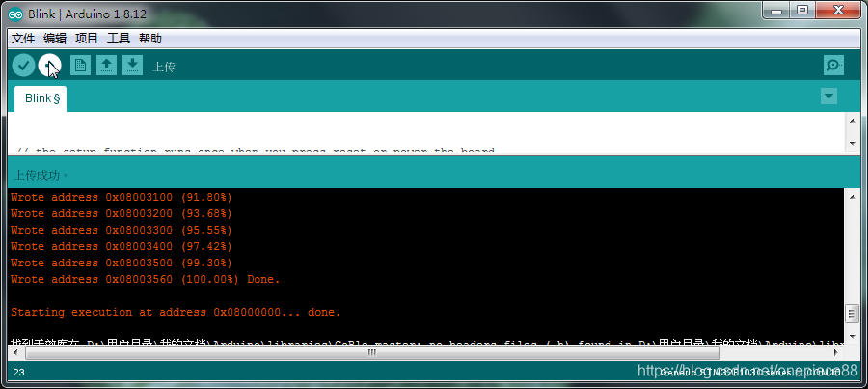Select the Blink sketch tab
Image resolution: width=868 pixels, height=389 pixels.
point(41,98)
